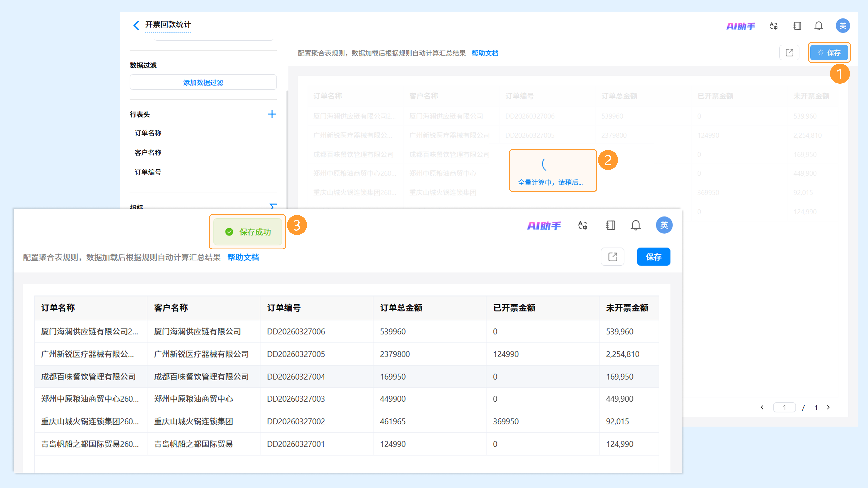868x488 pixels.
Task: Go to next page arrow in pagination
Action: point(828,408)
